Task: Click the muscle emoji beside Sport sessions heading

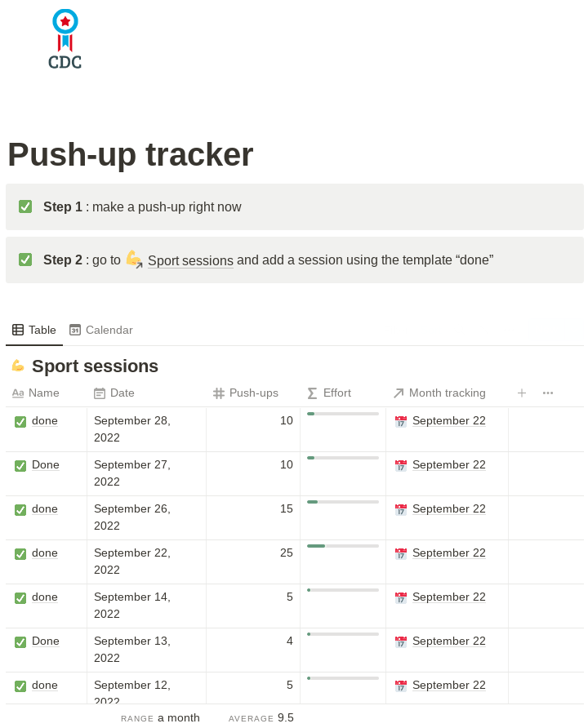Action: coord(18,366)
